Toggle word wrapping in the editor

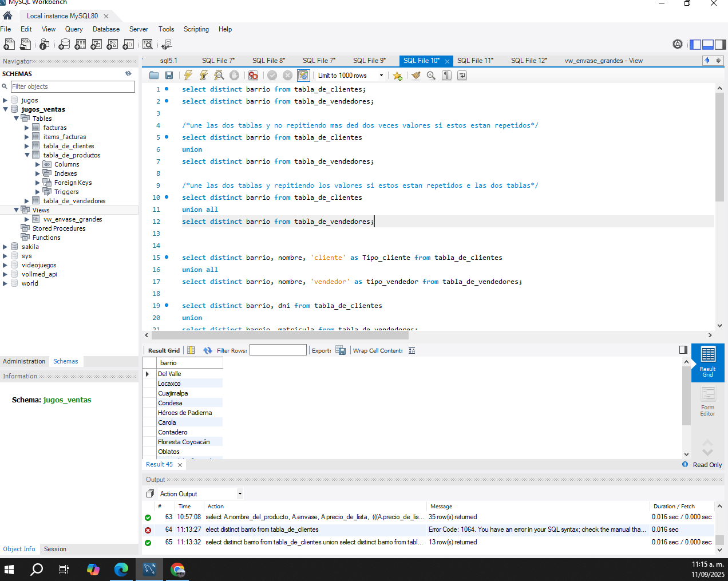(x=462, y=76)
